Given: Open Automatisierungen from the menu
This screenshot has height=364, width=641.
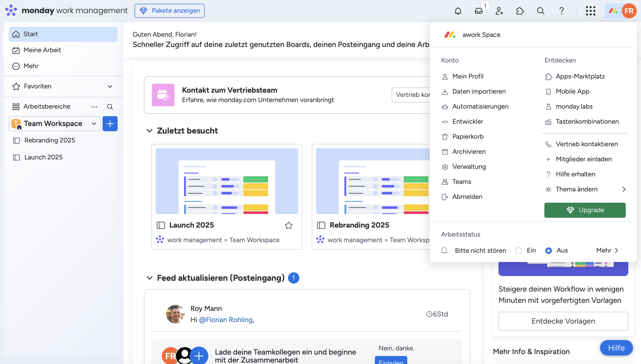Looking at the screenshot, I should [475, 107].
